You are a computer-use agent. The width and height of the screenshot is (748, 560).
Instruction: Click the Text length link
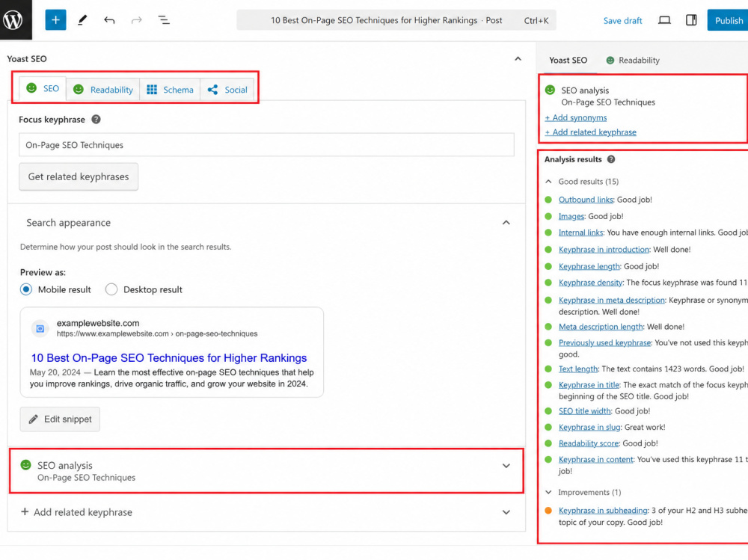[x=577, y=369]
